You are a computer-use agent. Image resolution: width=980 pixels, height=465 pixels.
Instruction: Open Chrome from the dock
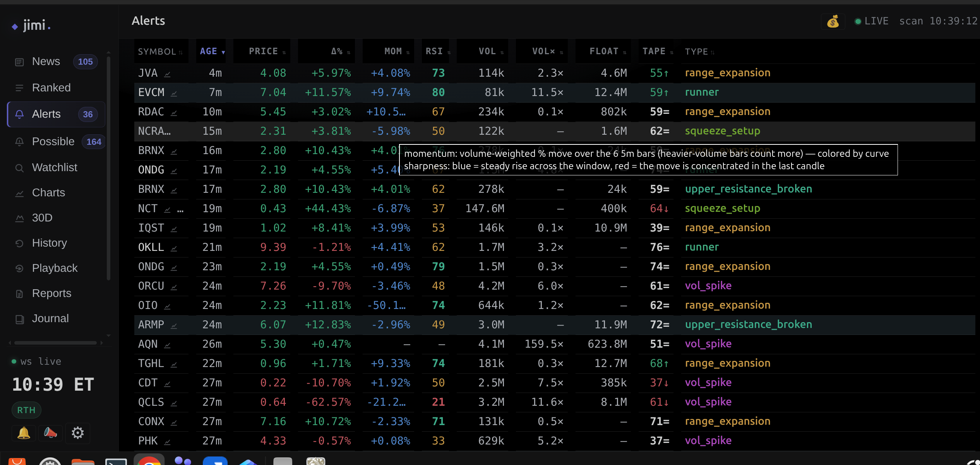pos(149,460)
